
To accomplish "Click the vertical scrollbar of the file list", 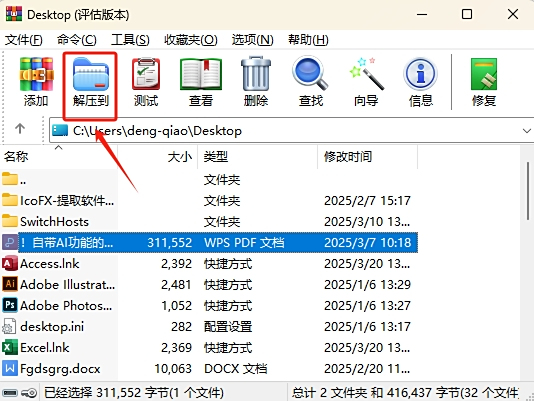I will (x=528, y=191).
